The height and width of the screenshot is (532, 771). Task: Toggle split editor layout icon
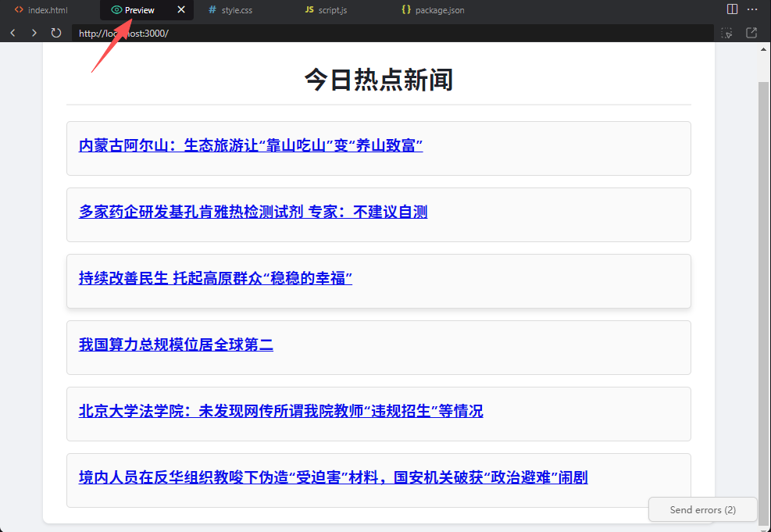(732, 9)
